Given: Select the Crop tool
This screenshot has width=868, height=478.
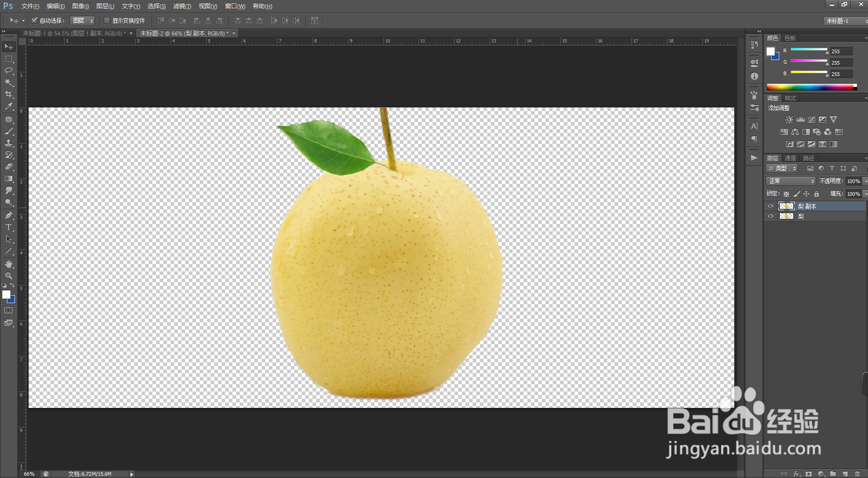Looking at the screenshot, I should coord(9,94).
